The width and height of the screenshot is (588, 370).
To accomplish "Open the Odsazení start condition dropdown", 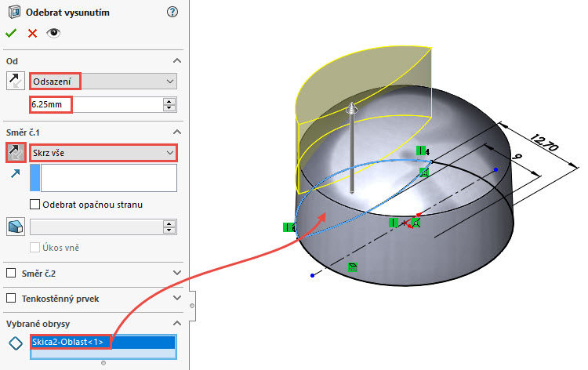I will point(103,82).
